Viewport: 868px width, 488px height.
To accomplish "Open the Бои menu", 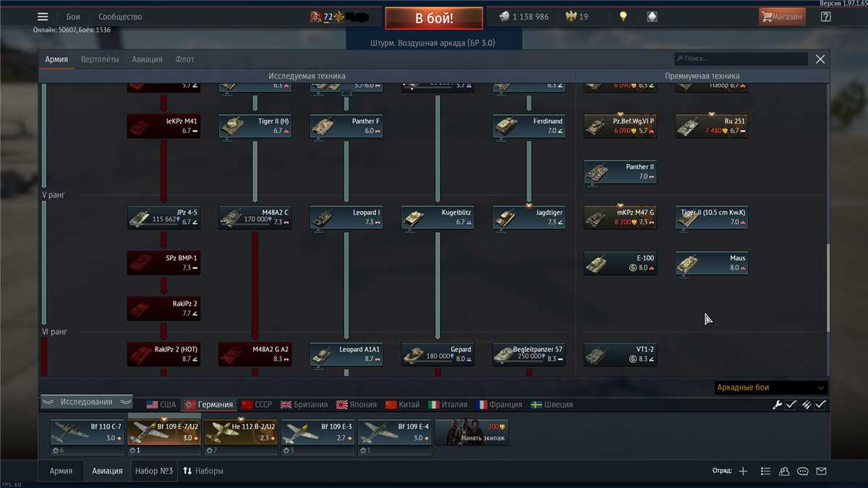I will [x=73, y=17].
